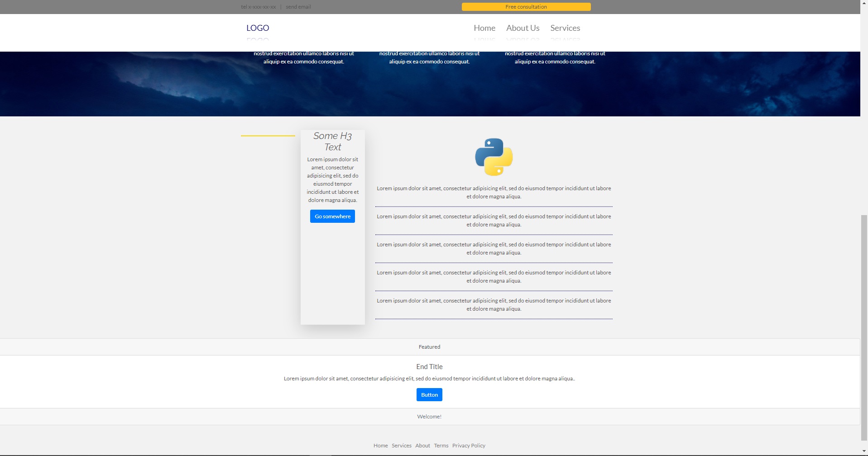Click the Featured card header
Viewport: 868px width, 456px height.
point(430,347)
